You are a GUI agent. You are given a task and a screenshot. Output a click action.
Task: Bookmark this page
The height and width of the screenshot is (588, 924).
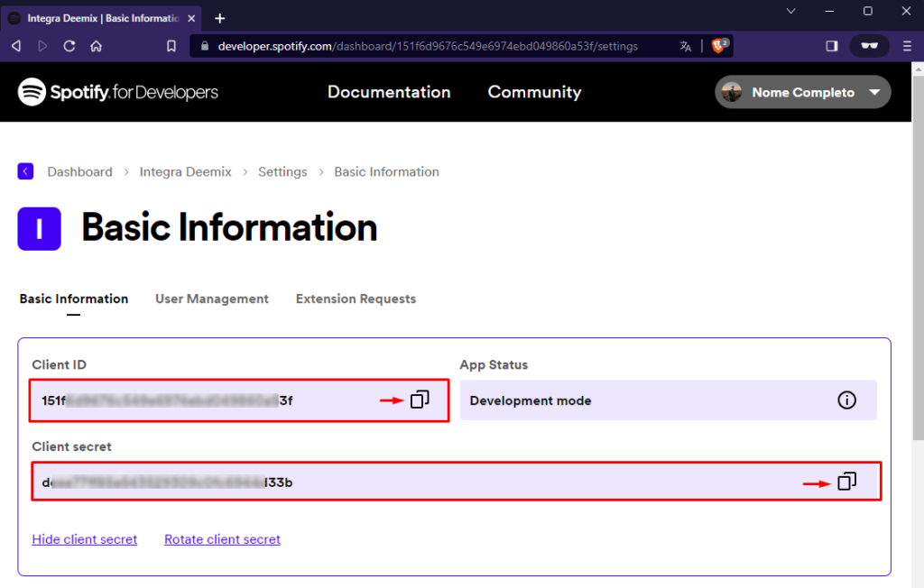click(171, 46)
